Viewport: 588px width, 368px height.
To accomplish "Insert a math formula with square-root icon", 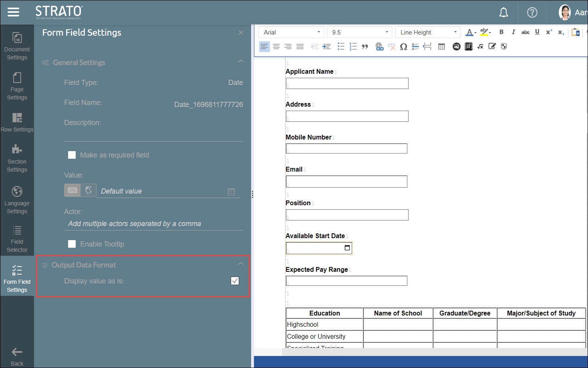I will tap(480, 47).
